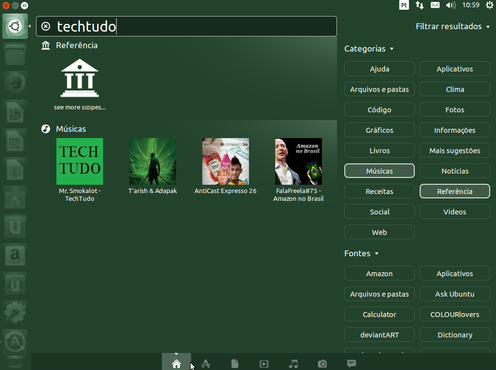Launch LibreOffice Writer from launcher
The height and width of the screenshot is (370, 496).
(x=15, y=112)
